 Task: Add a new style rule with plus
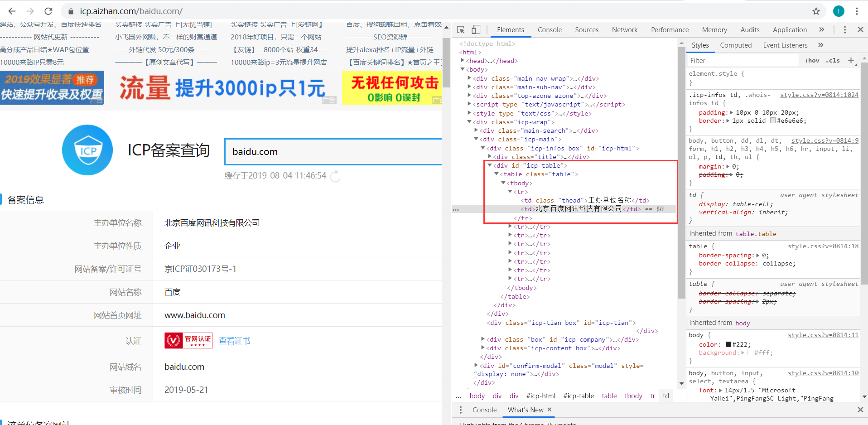point(851,60)
